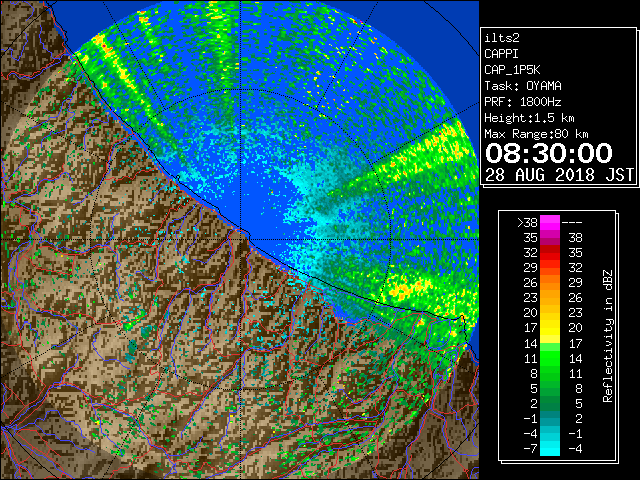Screen dimensions: 640x480
Task: Select the "---" legend label
Action: click(x=572, y=223)
